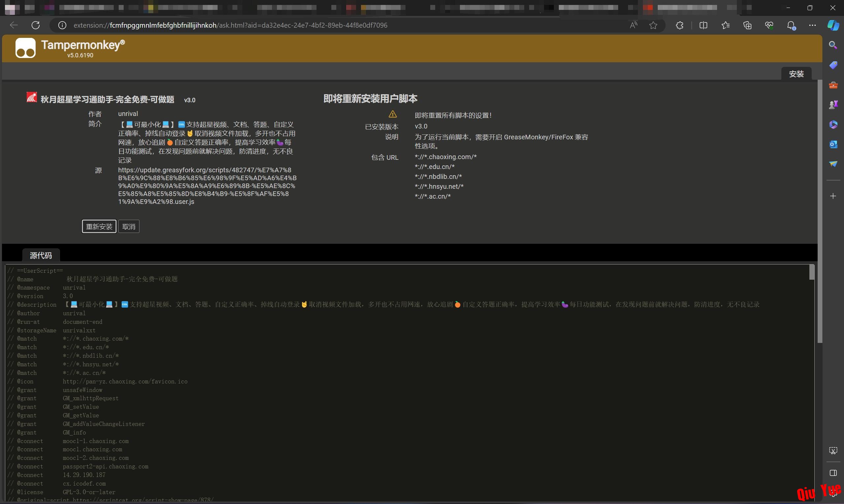Click the GM_addValueChangeListener grant line
The image size is (844, 504).
tap(76, 424)
